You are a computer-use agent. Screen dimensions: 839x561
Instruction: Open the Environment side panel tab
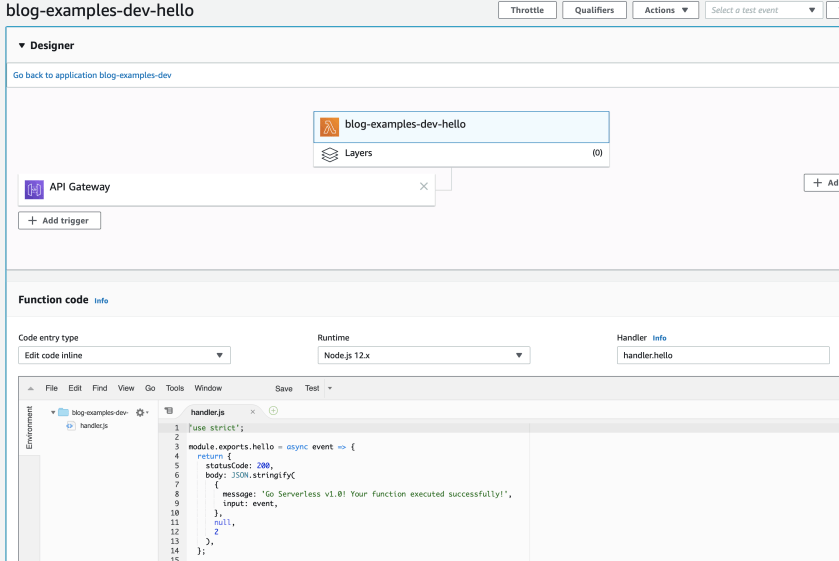tap(29, 427)
